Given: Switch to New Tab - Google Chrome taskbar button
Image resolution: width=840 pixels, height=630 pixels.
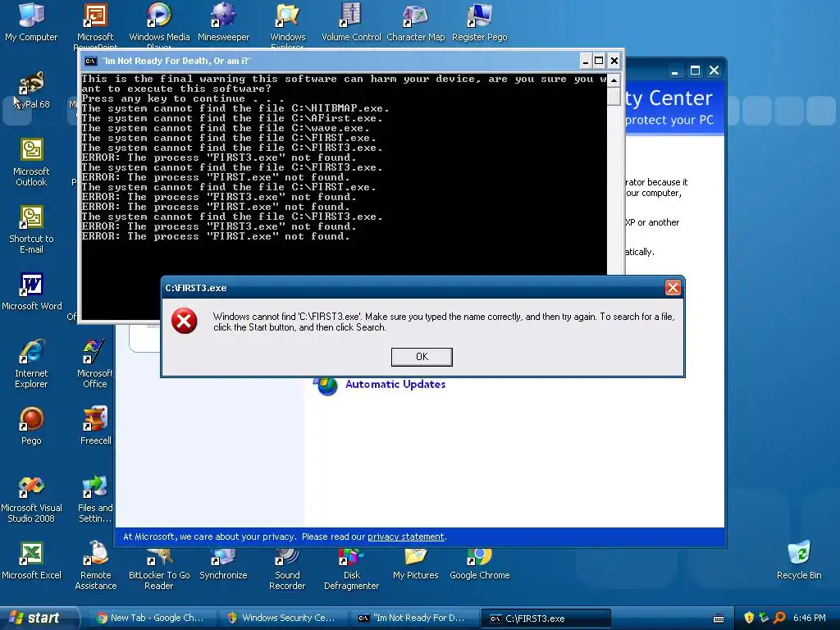Looking at the screenshot, I should point(152,619).
